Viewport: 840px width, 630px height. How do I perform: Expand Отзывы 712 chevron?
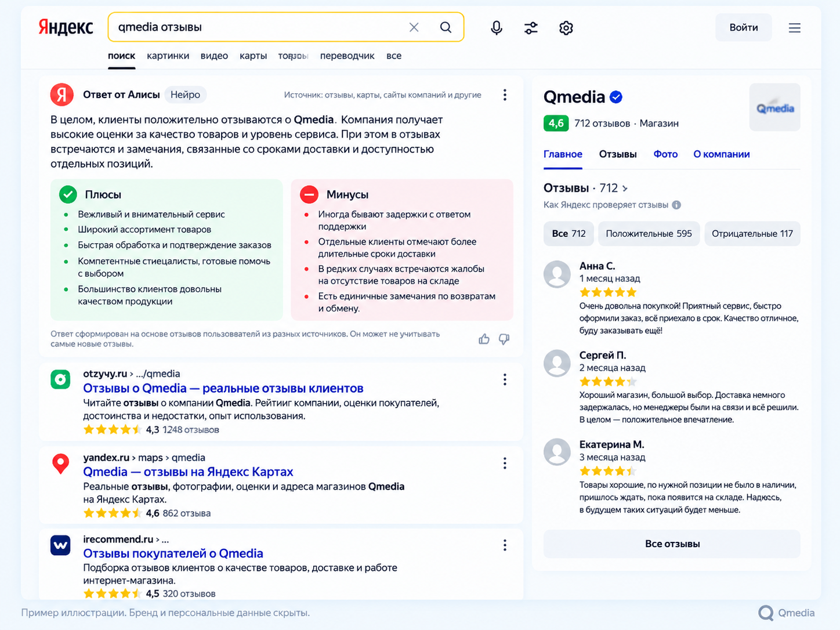click(x=625, y=189)
